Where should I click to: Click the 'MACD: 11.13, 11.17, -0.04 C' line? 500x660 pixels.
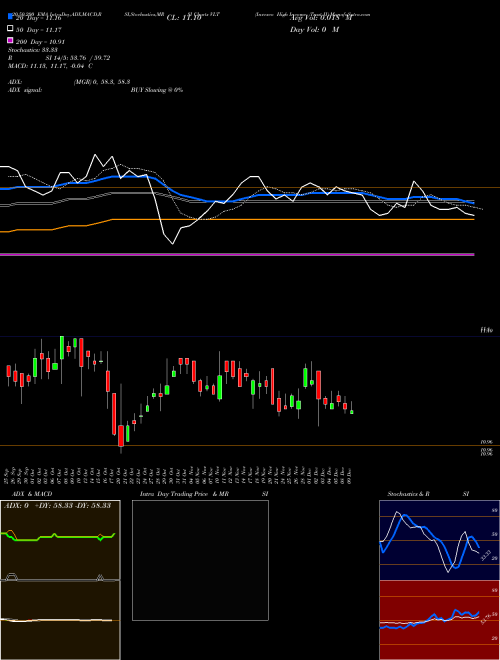(51, 66)
